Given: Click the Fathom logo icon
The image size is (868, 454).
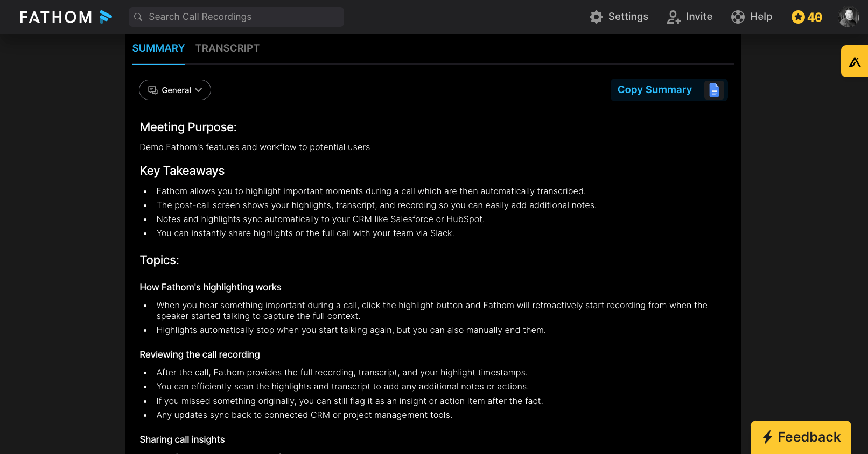Looking at the screenshot, I should (x=106, y=17).
